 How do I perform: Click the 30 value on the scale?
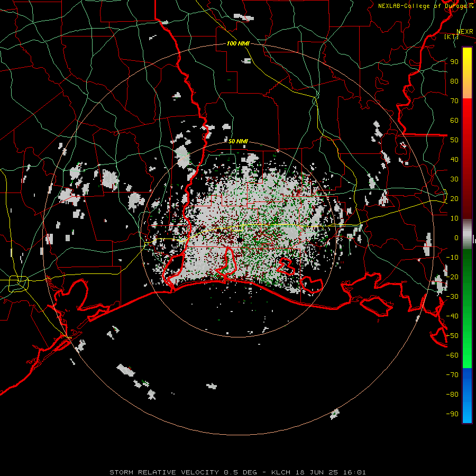pos(454,179)
